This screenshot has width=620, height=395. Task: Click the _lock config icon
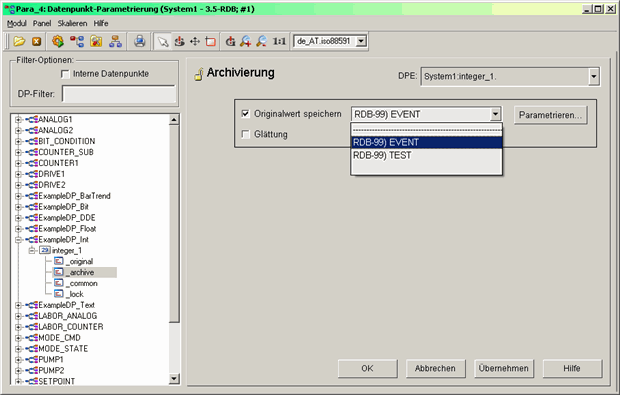(59, 294)
